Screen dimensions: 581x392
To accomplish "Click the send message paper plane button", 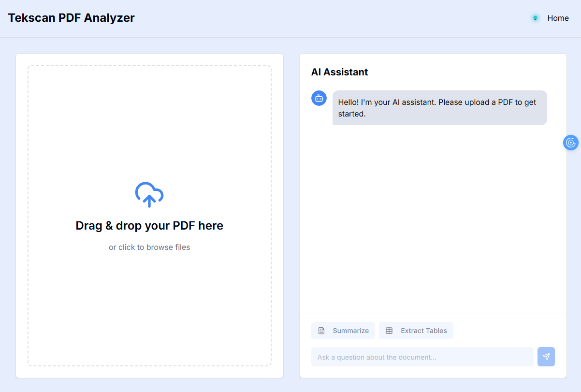I will (x=546, y=357).
